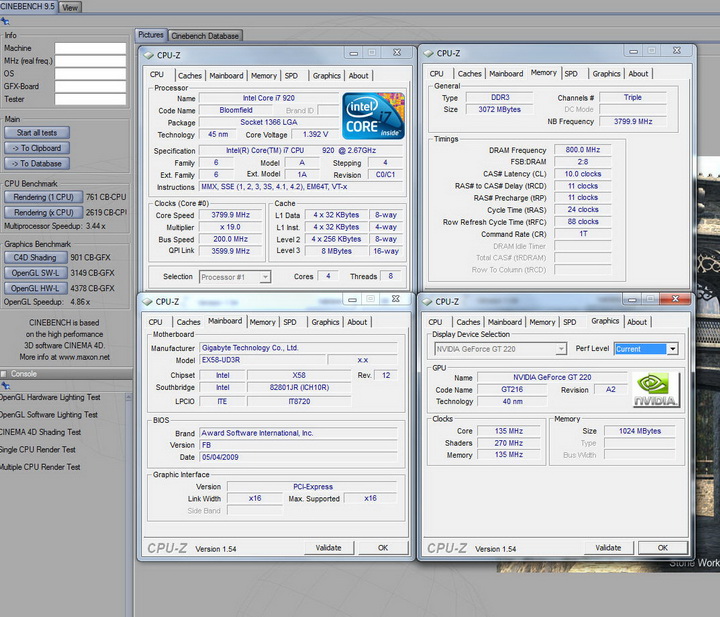Click the OpenGL HW-L benchmark button
720x617 pixels.
(x=34, y=288)
